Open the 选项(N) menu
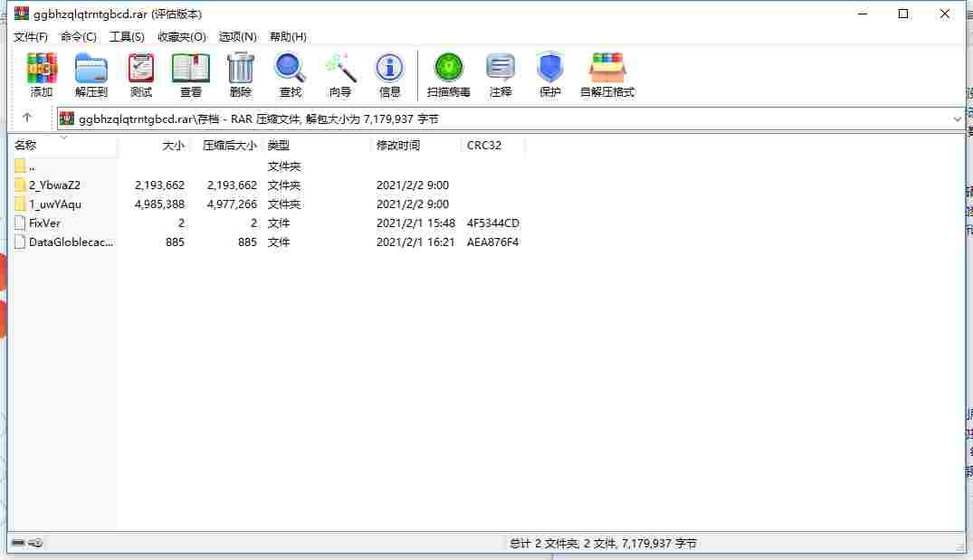Screen dimensions: 973x560 [238, 36]
